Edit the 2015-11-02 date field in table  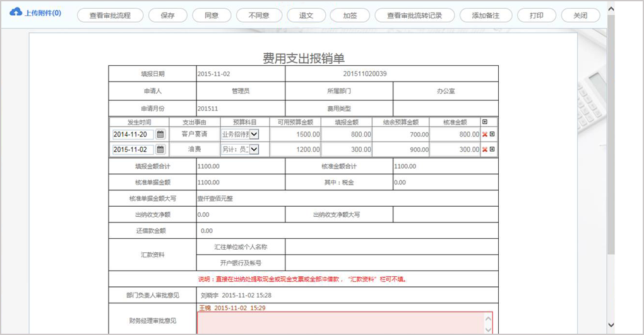[133, 150]
